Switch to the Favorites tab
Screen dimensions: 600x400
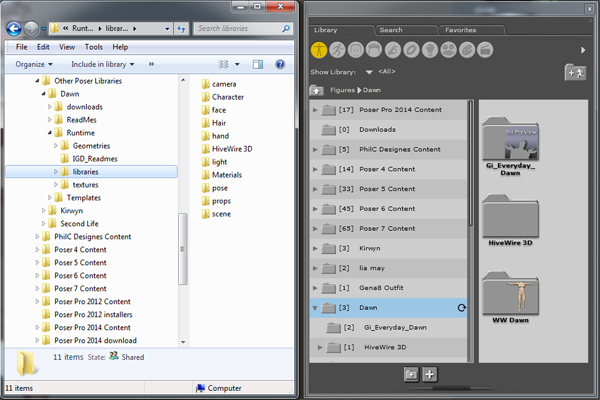pyautogui.click(x=460, y=30)
